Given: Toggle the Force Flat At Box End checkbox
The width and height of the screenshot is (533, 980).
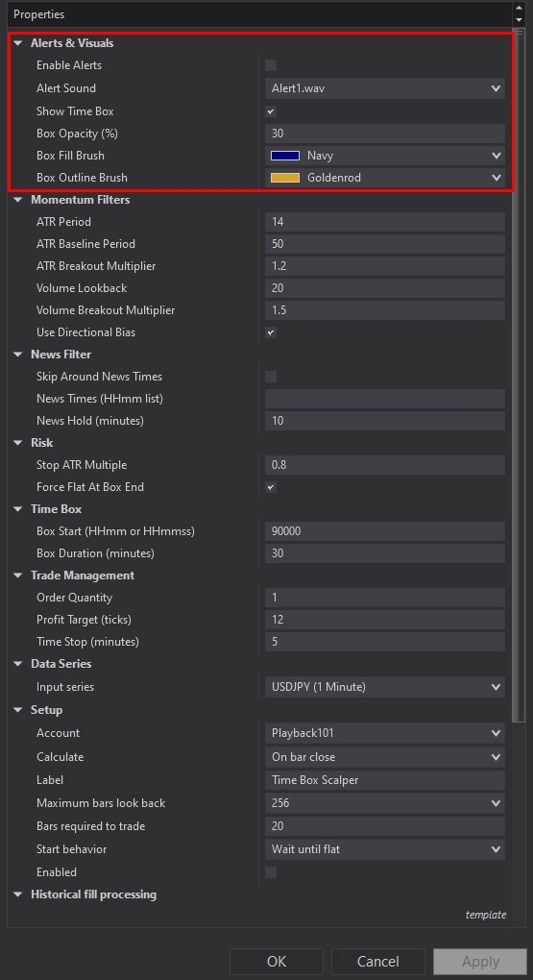Looking at the screenshot, I should 271,487.
